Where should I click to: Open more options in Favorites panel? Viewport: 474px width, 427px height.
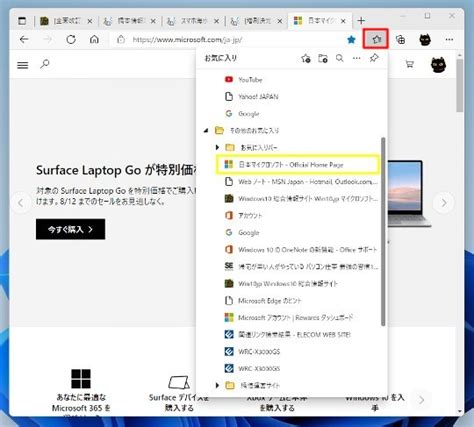357,58
